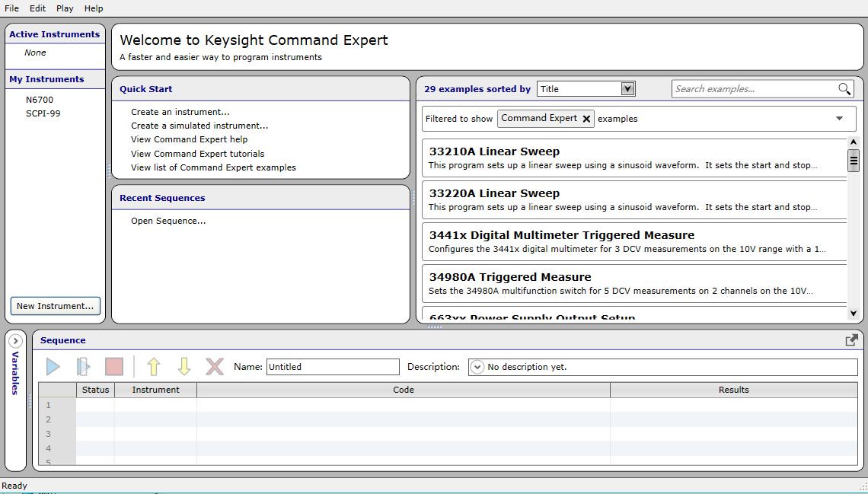Click the Instrument column header
This screenshot has width=868, height=494.
[155, 390]
